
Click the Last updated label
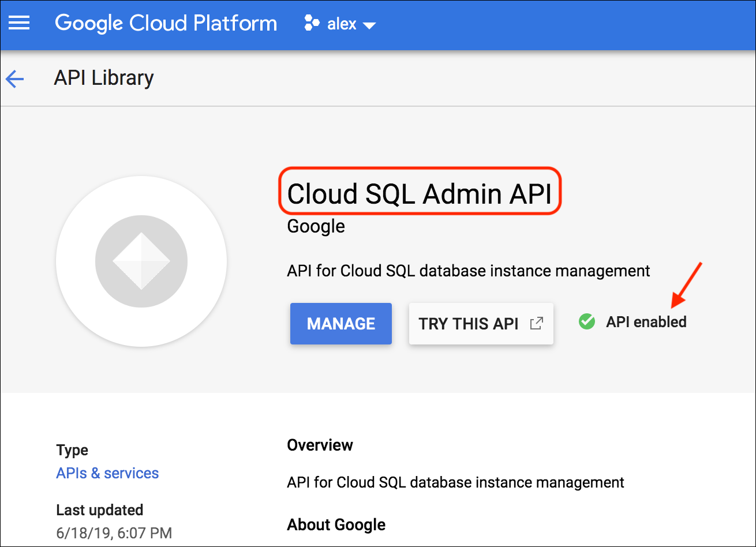[99, 510]
